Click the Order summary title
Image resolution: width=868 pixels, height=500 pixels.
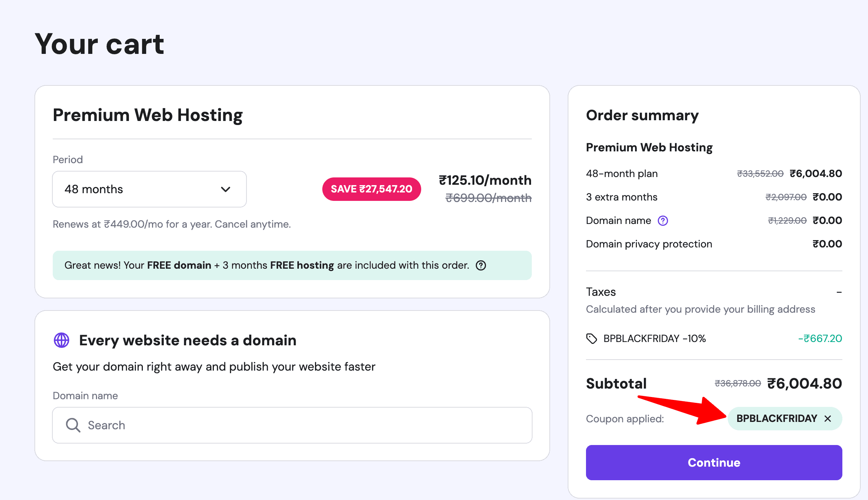tap(642, 115)
